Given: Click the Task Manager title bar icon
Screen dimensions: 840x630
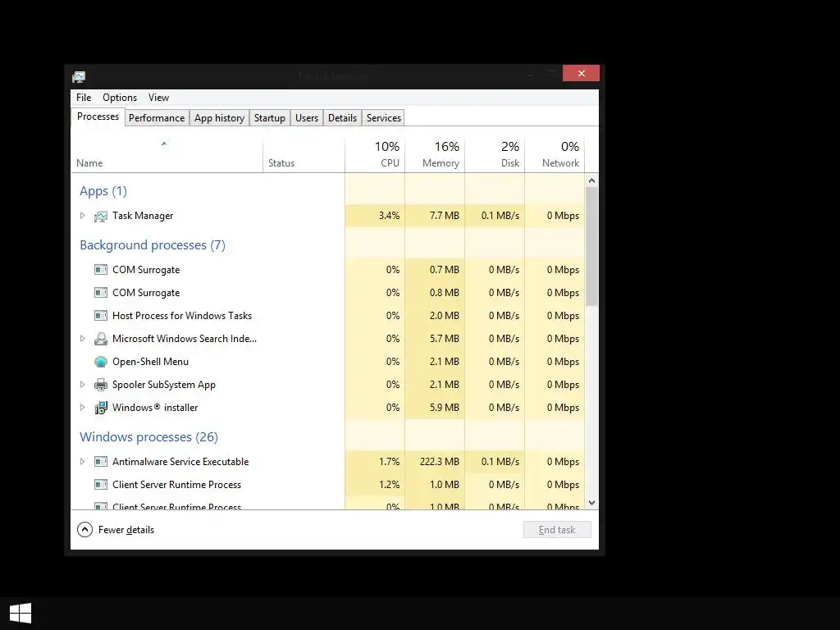Looking at the screenshot, I should point(79,76).
